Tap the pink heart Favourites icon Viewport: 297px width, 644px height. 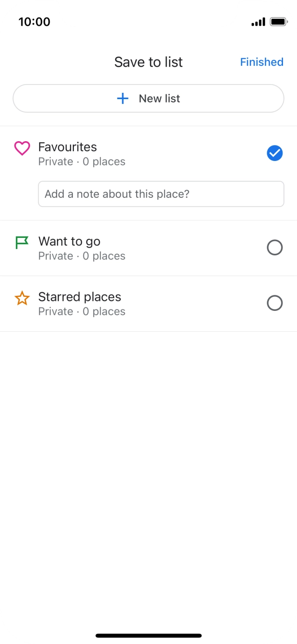pos(22,148)
